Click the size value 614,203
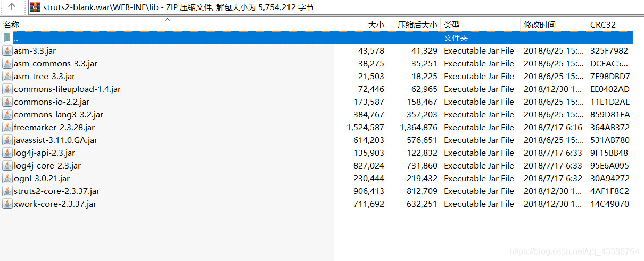The width and height of the screenshot is (644, 261). point(368,140)
